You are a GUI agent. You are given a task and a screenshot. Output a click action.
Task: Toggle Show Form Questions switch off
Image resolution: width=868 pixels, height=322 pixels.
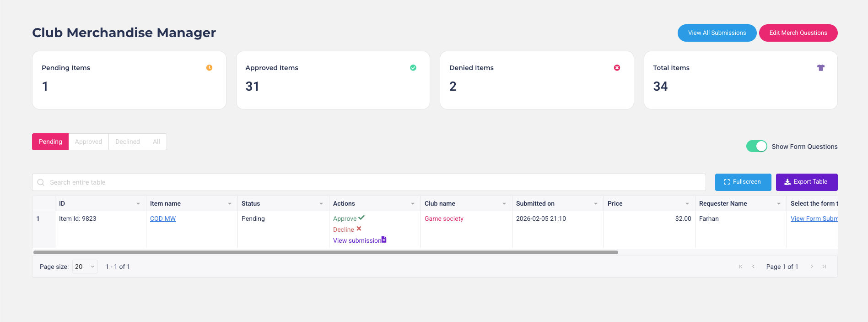tap(756, 146)
